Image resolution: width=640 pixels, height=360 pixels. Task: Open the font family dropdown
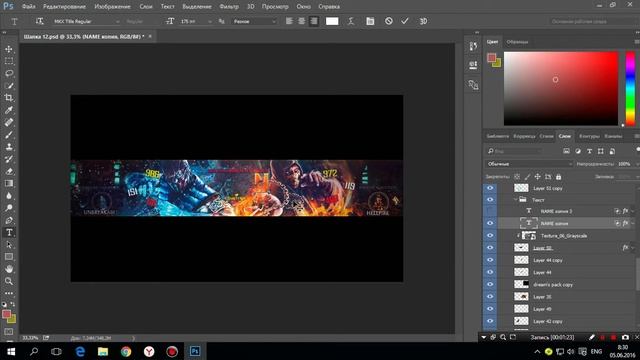[x=118, y=21]
